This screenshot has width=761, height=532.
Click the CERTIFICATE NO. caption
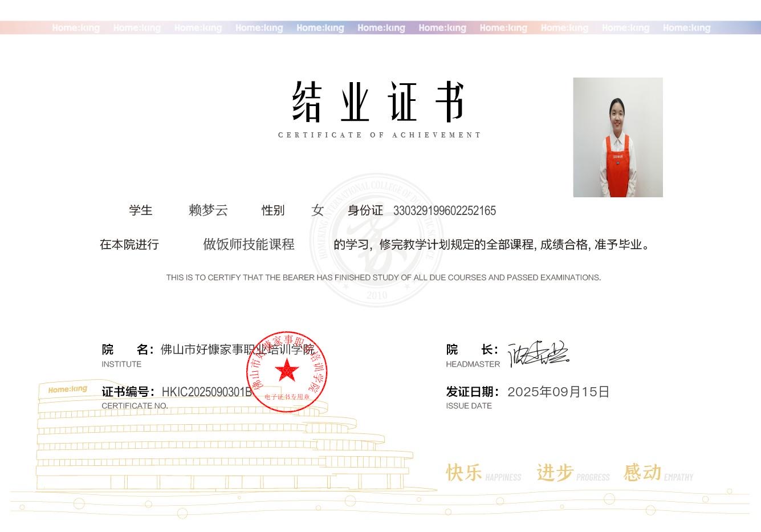pyautogui.click(x=135, y=406)
